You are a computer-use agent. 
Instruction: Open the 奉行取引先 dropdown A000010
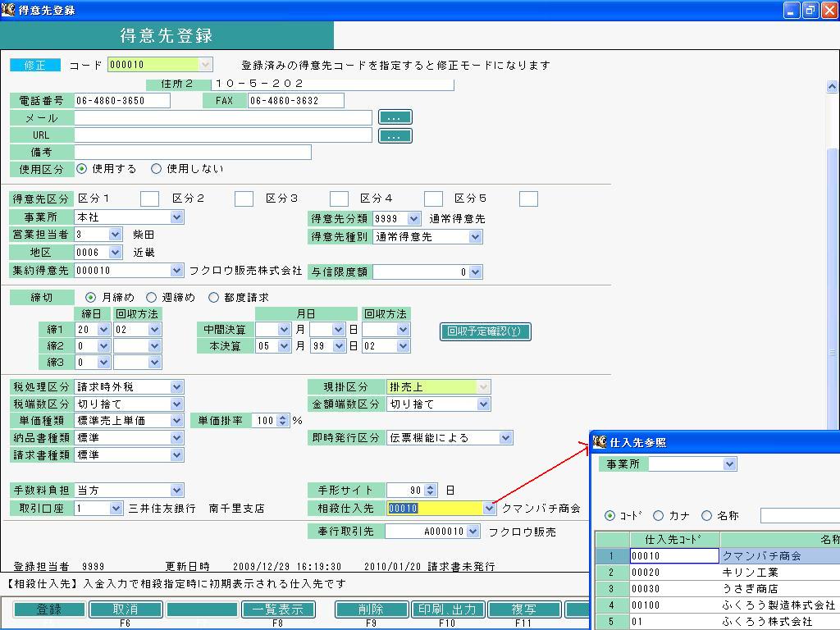[x=472, y=532]
